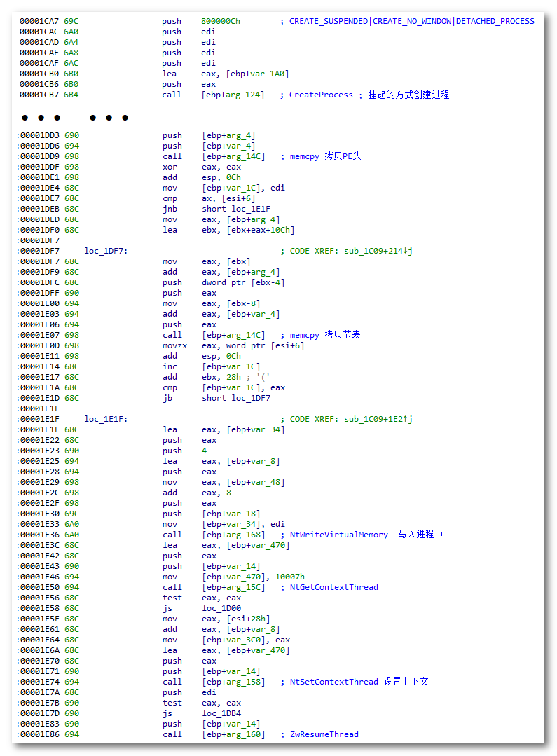The image size is (557, 756).
Task: Click the address 00001CA7 at top
Action: (39, 21)
